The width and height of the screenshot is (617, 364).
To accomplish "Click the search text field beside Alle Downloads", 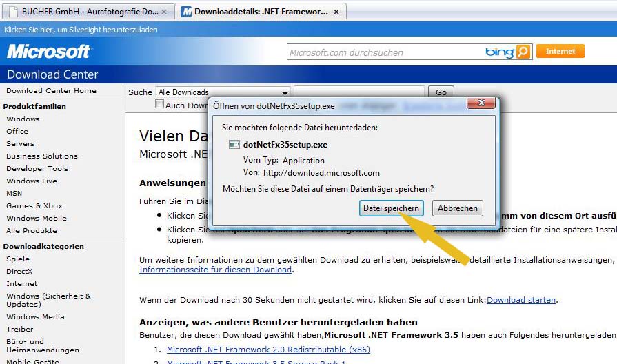I will [x=359, y=92].
